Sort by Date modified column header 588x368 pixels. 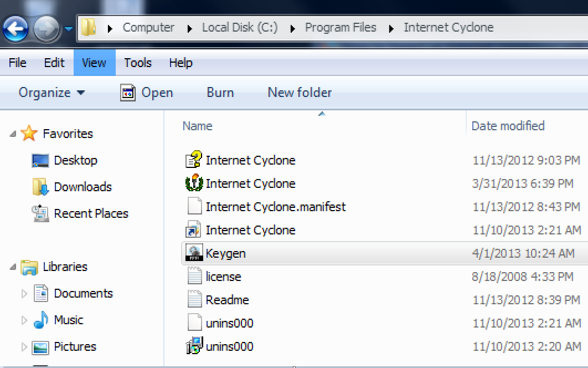(x=508, y=126)
